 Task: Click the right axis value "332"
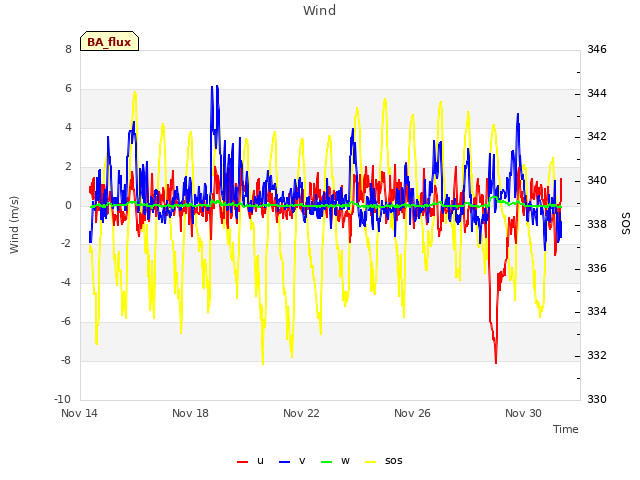[x=597, y=356]
